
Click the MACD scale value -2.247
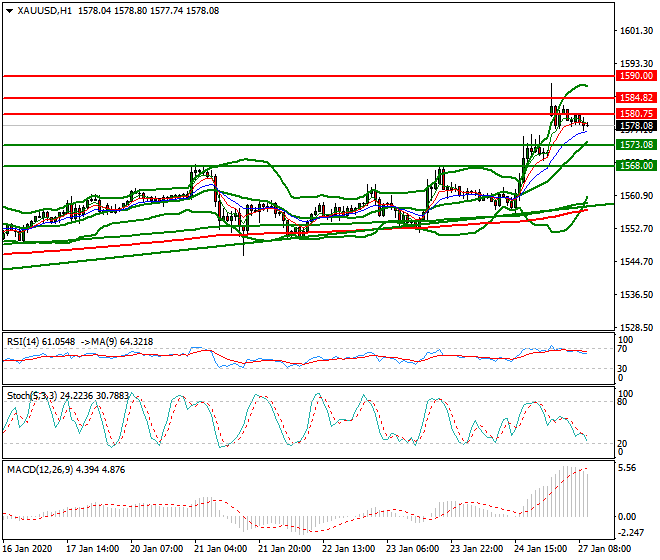pyautogui.click(x=630, y=533)
